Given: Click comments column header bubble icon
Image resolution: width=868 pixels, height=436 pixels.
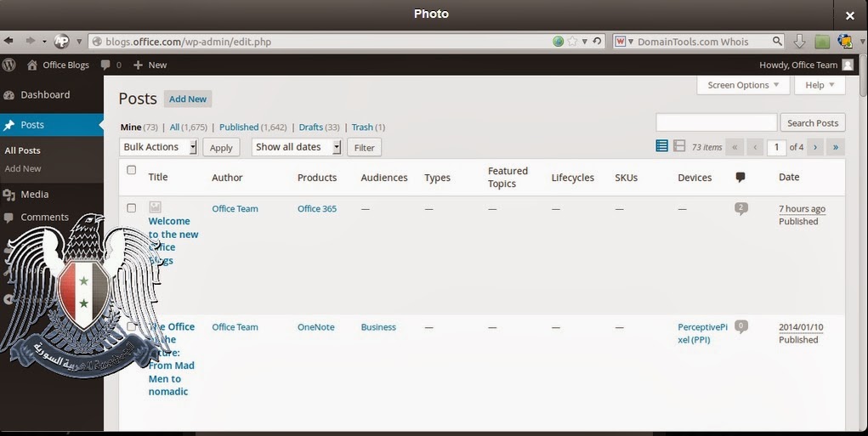Looking at the screenshot, I should pos(740,177).
